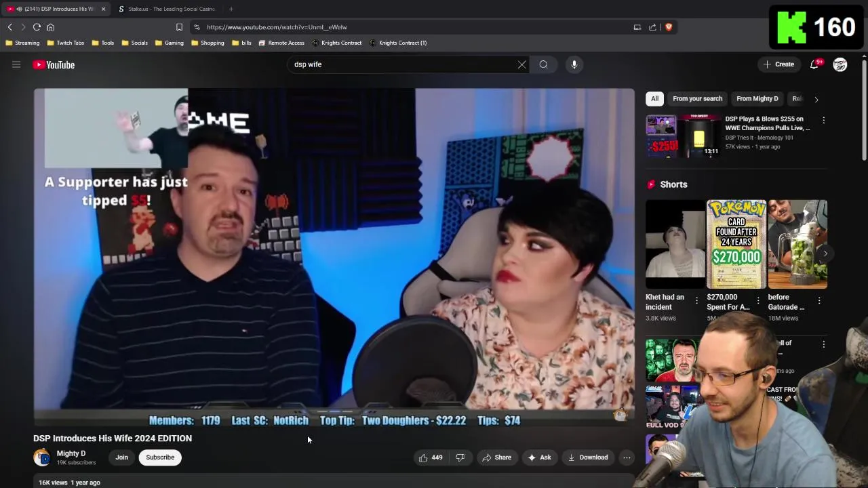Reload the page with refresh icon
Image resolution: width=868 pixels, height=488 pixels.
click(37, 27)
